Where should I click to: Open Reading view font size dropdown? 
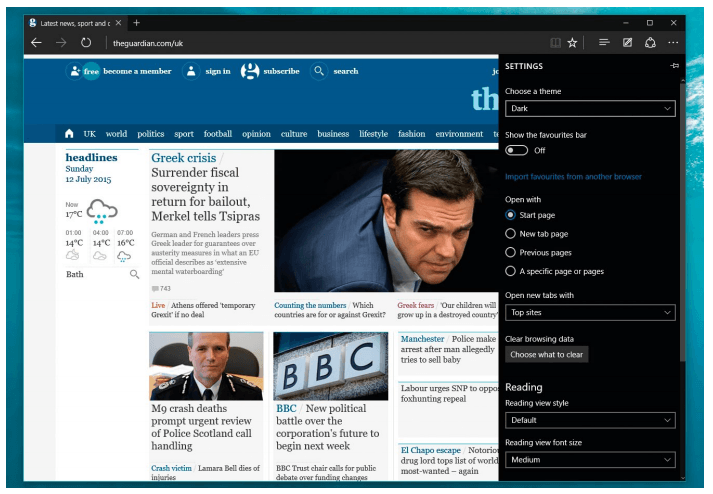(x=590, y=460)
